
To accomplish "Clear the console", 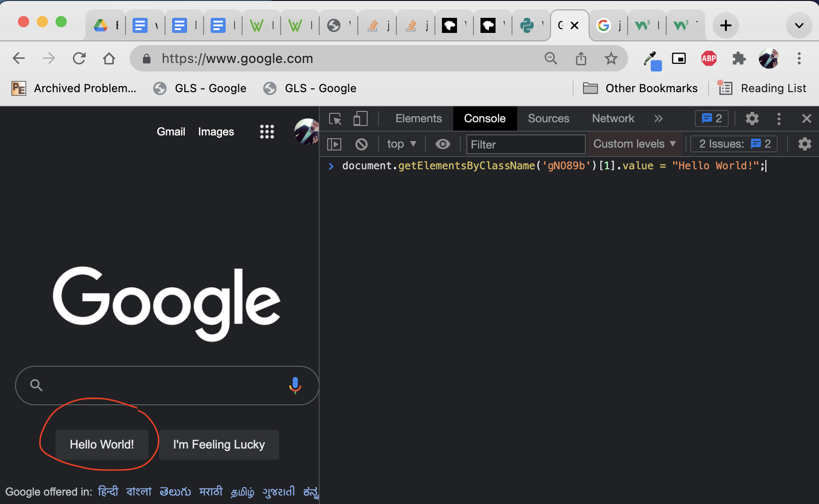I will point(362,144).
